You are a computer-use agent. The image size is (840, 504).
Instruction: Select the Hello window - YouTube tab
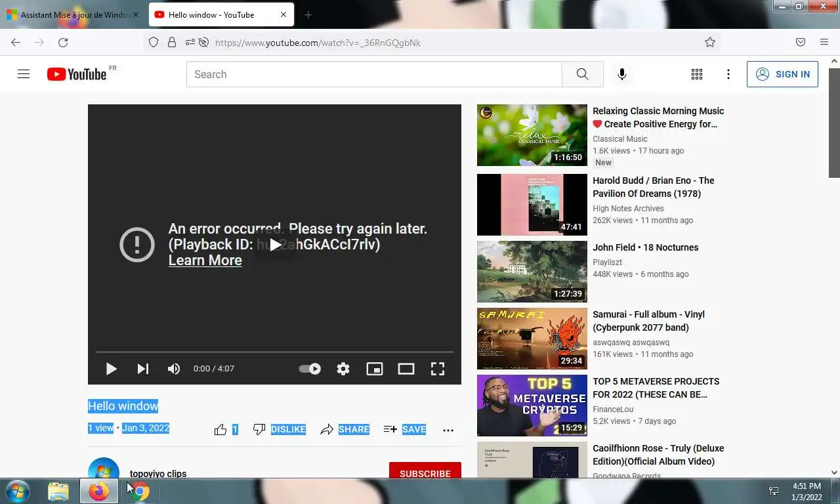(221, 14)
